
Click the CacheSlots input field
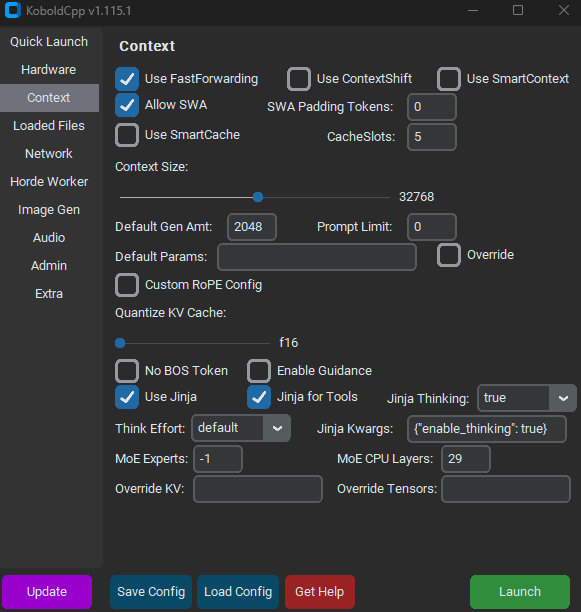(432, 137)
